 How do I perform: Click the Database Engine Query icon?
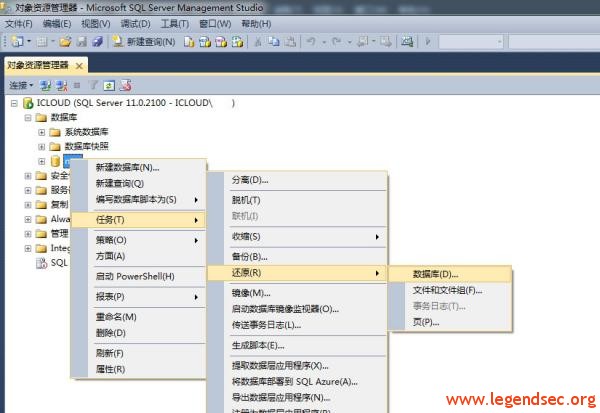189,42
